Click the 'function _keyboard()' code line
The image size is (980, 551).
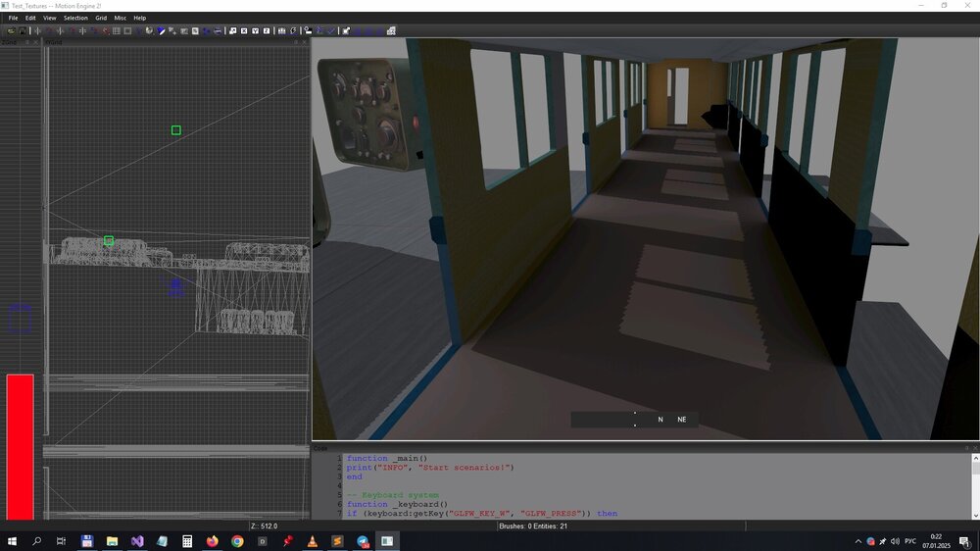pyautogui.click(x=398, y=504)
